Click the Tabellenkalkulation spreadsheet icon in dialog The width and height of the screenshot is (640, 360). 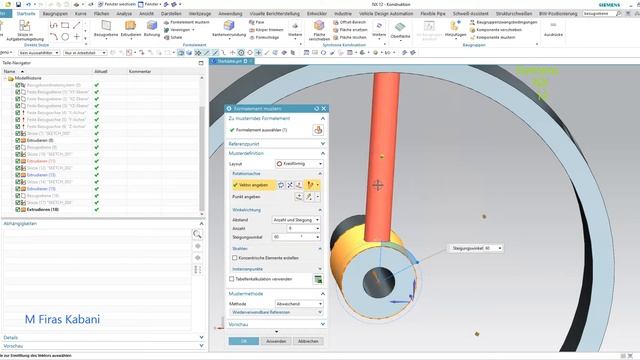coord(318,280)
